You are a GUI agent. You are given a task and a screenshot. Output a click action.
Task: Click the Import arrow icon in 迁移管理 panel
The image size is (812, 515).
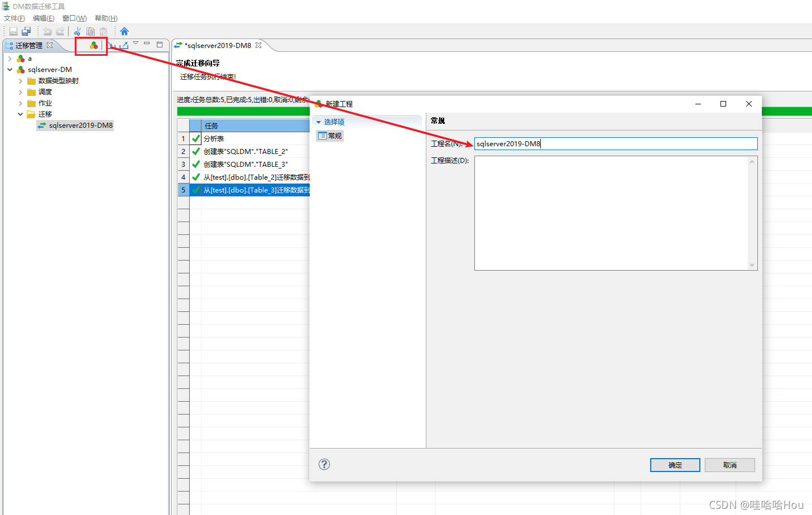(x=112, y=45)
